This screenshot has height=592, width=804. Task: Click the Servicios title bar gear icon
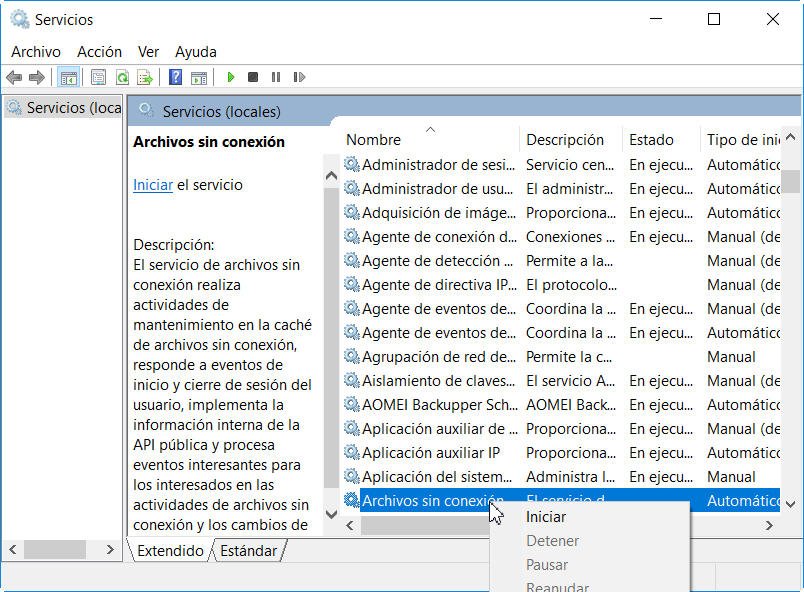click(x=20, y=19)
